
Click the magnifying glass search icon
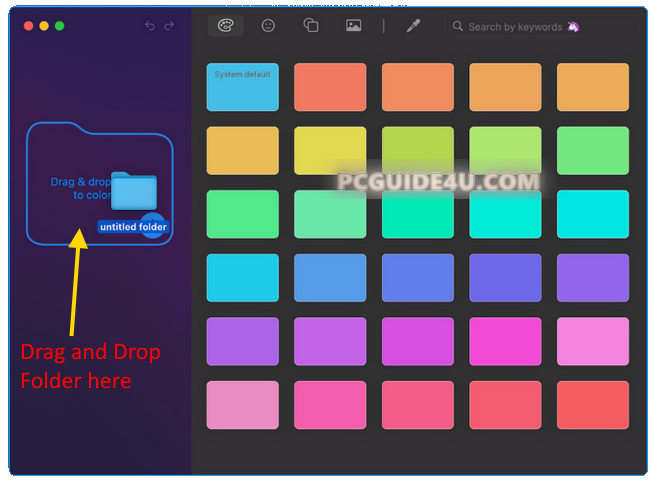458,27
